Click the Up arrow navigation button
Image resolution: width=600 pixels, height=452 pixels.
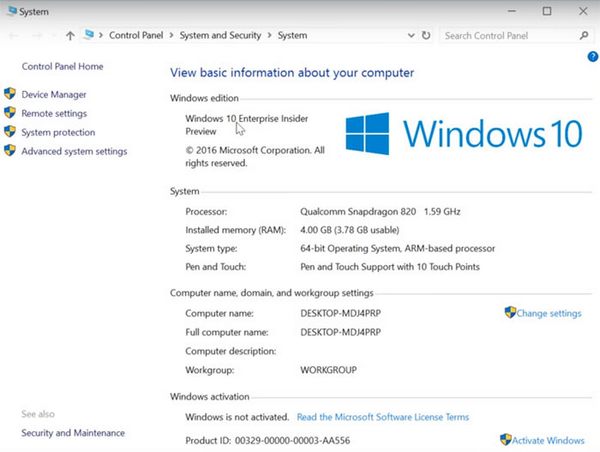(70, 36)
